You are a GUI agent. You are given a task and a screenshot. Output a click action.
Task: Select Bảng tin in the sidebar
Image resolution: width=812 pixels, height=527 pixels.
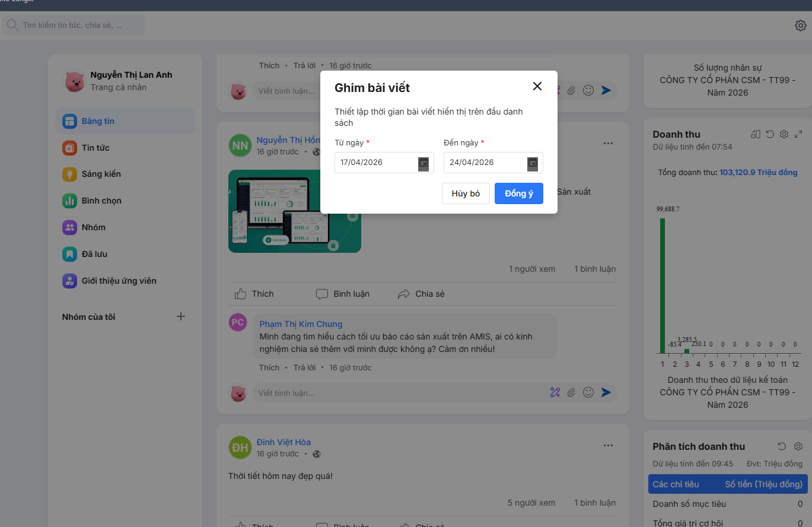coord(125,121)
